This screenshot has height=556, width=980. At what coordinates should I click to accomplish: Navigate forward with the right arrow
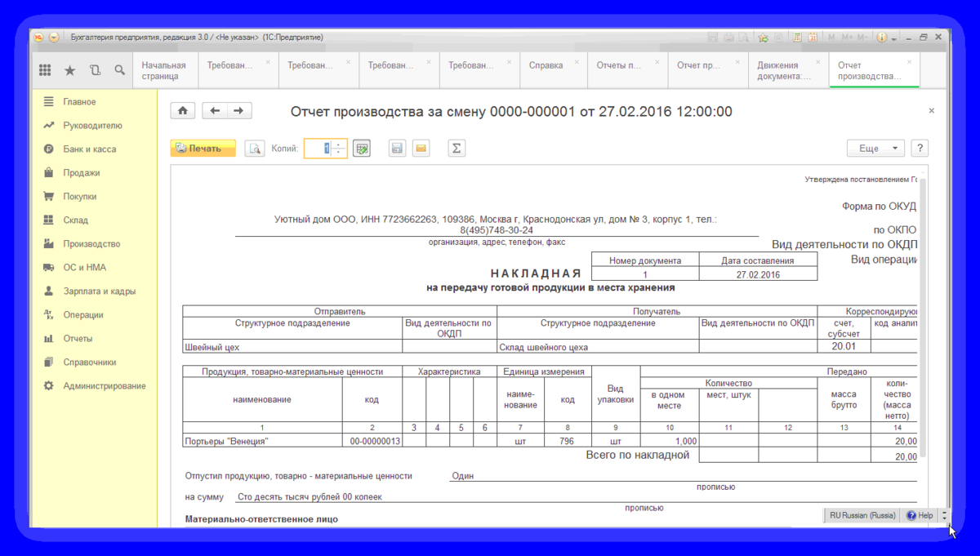[238, 111]
